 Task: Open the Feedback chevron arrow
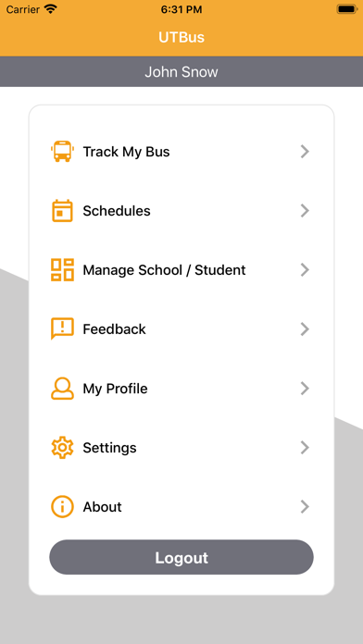(305, 329)
